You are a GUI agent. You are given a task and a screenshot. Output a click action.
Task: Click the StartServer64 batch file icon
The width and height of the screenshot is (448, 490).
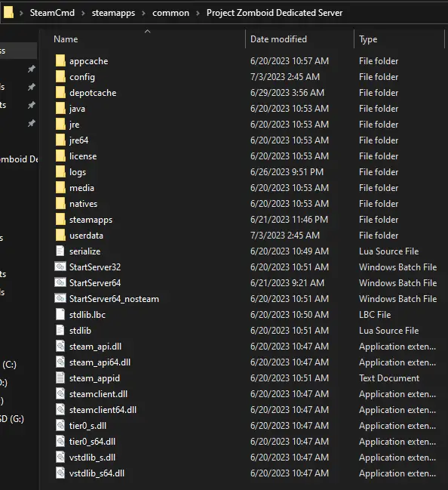[x=60, y=283]
